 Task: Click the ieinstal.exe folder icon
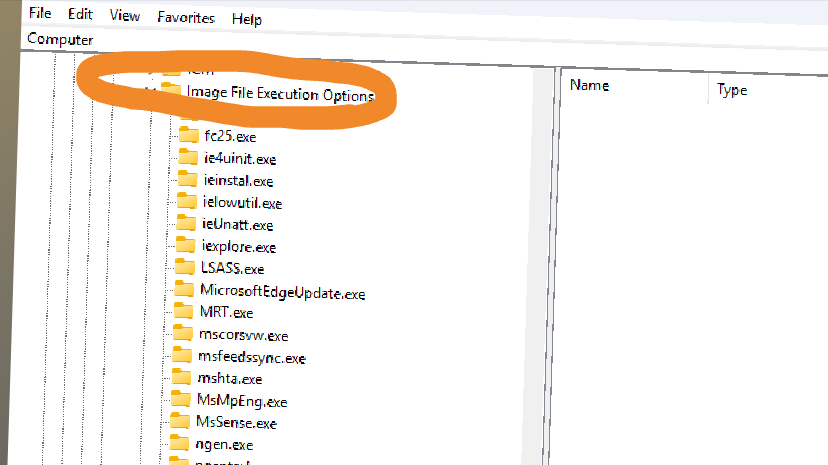187,179
